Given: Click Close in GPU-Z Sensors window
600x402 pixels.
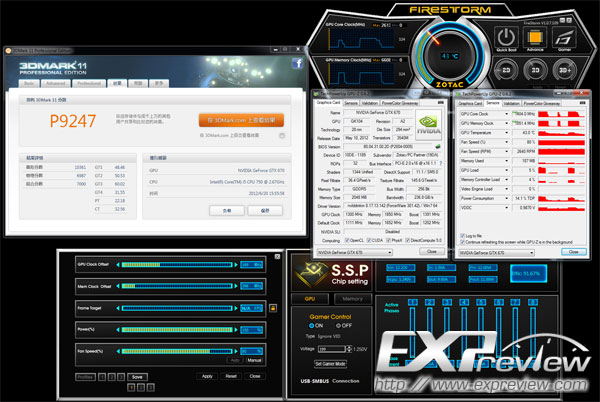Looking at the screenshot, I should [573, 252].
